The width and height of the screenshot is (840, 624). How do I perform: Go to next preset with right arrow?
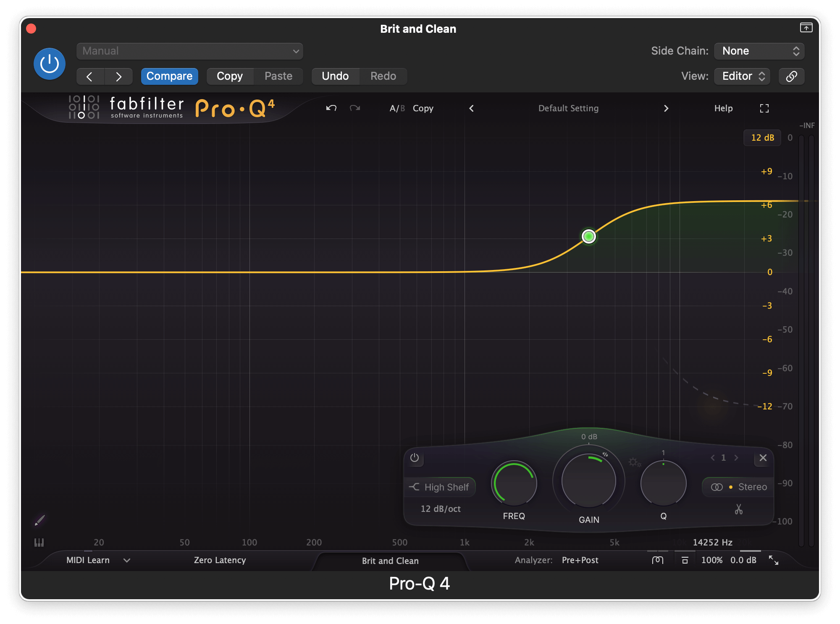click(118, 76)
